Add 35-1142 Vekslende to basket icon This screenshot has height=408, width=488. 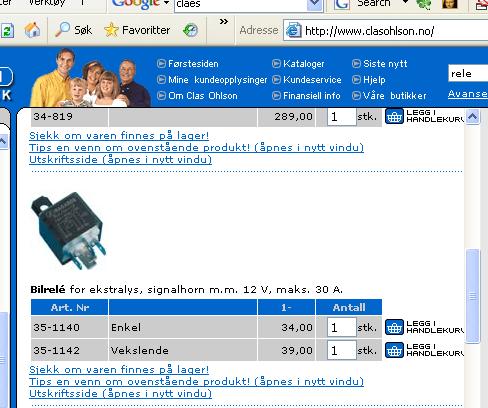pos(394,350)
